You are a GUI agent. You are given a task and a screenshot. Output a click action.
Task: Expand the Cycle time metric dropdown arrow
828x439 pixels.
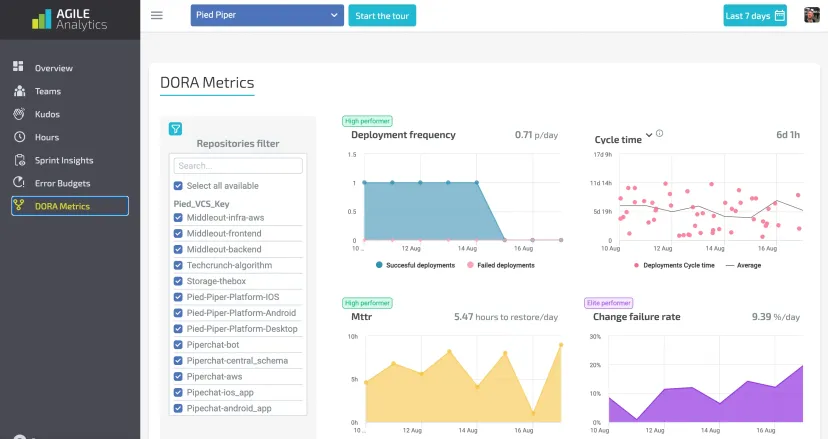pyautogui.click(x=649, y=135)
